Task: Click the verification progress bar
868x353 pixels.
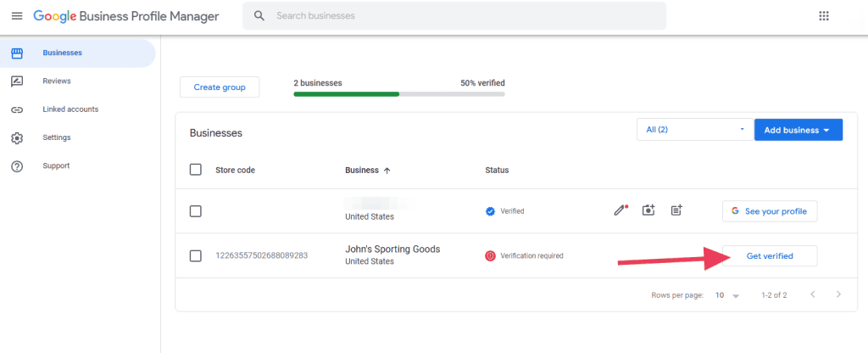Action: 399,94
